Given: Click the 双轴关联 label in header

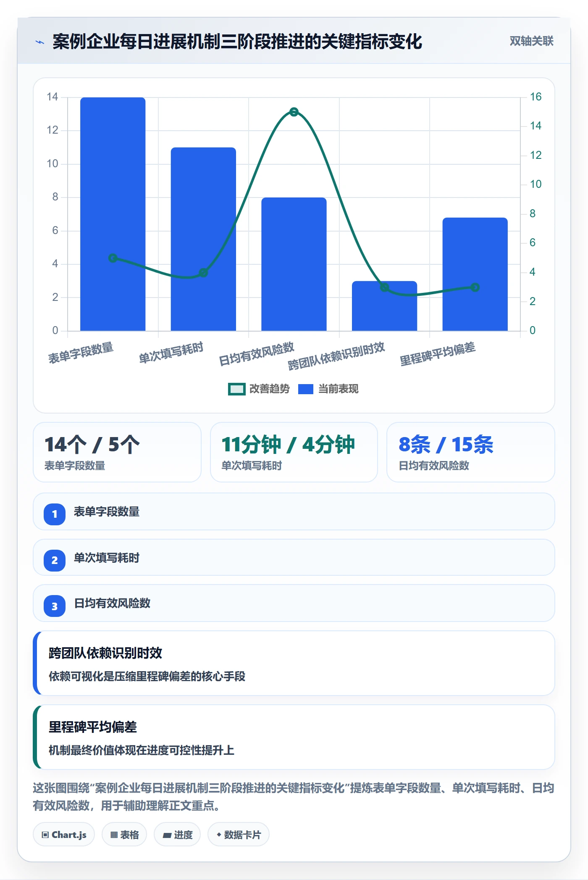Looking at the screenshot, I should click(x=531, y=41).
